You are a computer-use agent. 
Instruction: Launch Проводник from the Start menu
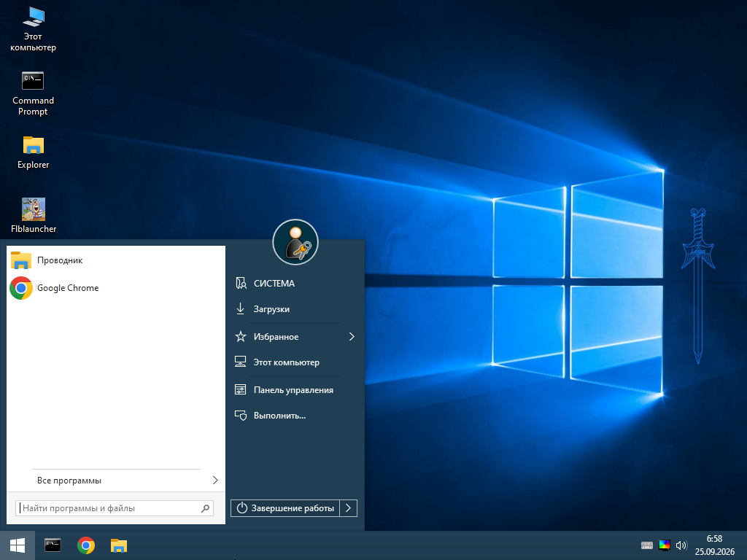point(116,260)
